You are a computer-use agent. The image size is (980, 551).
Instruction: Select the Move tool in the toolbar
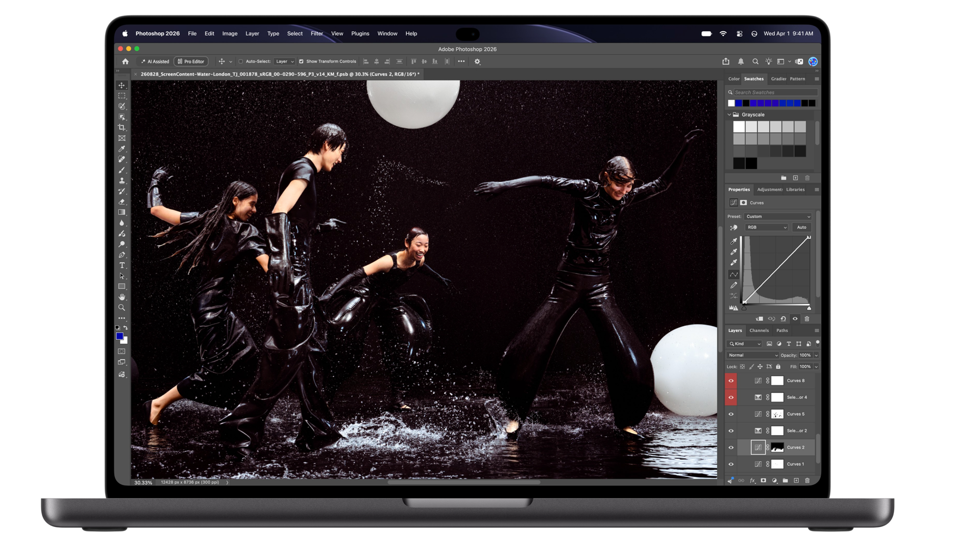[x=121, y=85]
